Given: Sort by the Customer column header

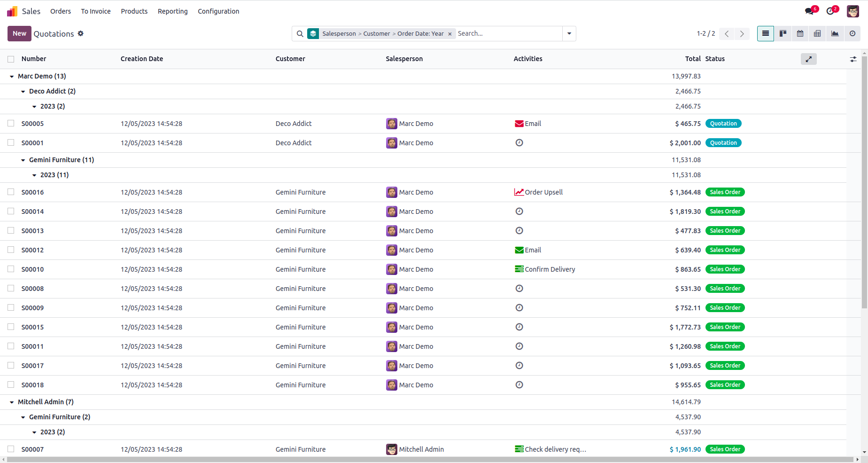Looking at the screenshot, I should tap(290, 59).
